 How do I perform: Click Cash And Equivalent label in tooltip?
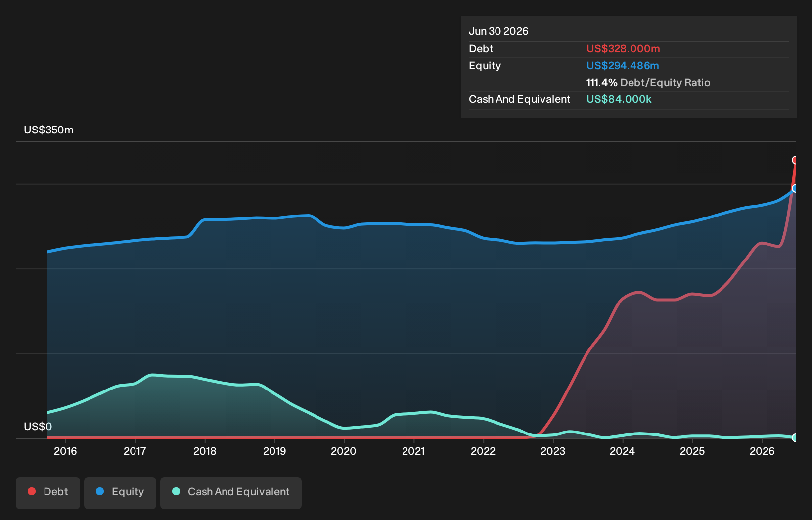pos(520,99)
